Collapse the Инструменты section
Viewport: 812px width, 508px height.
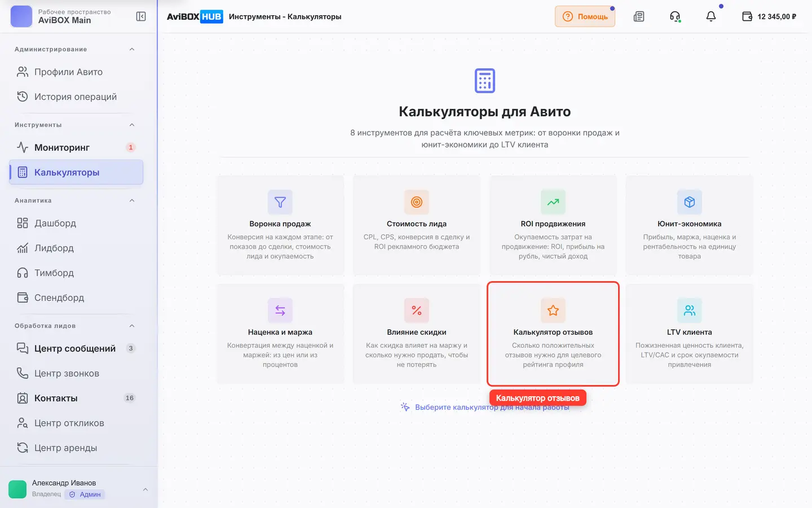pyautogui.click(x=132, y=125)
